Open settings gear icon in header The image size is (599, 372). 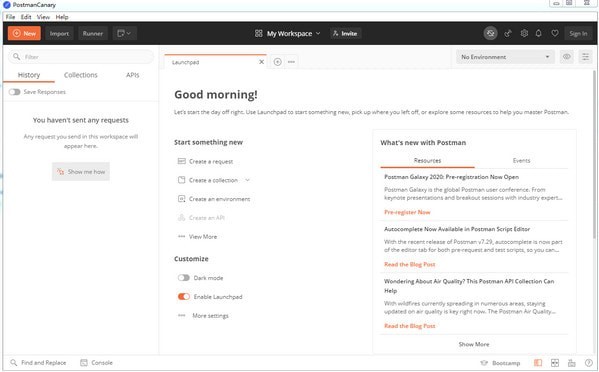(x=524, y=34)
